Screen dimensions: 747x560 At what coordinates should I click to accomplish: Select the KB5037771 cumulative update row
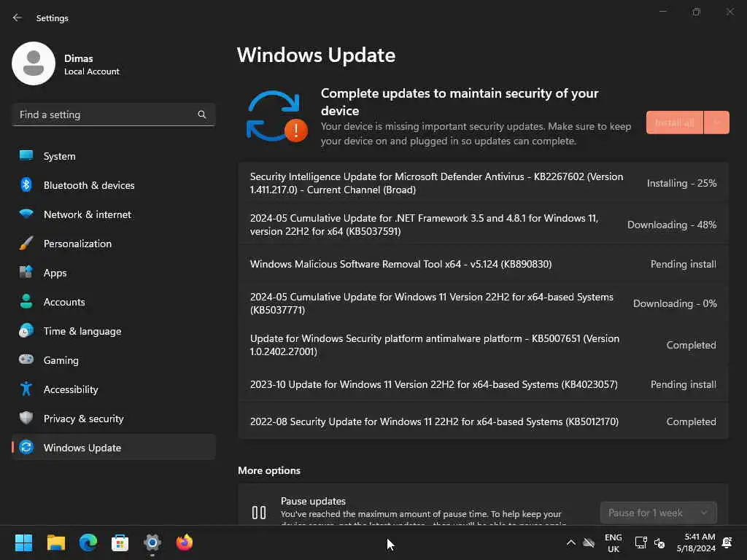483,303
